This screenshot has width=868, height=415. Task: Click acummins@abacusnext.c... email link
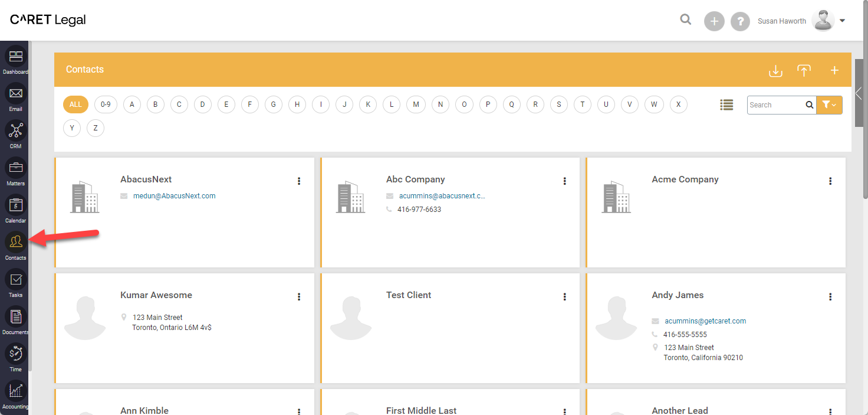442,196
